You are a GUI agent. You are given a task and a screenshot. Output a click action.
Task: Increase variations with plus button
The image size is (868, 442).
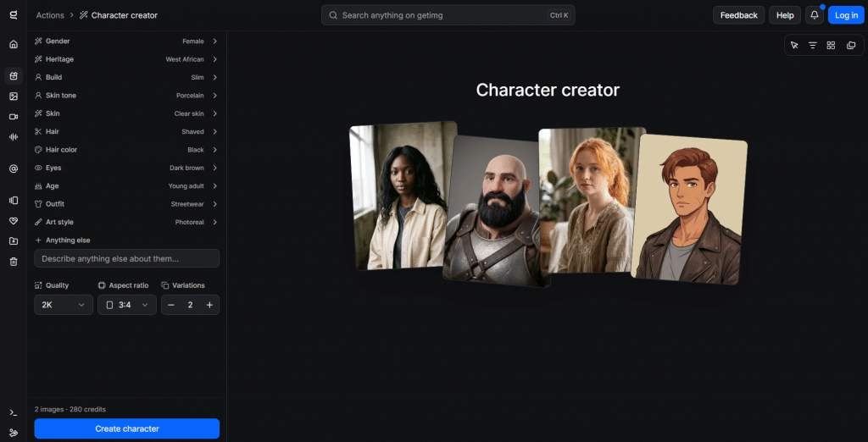[209, 305]
